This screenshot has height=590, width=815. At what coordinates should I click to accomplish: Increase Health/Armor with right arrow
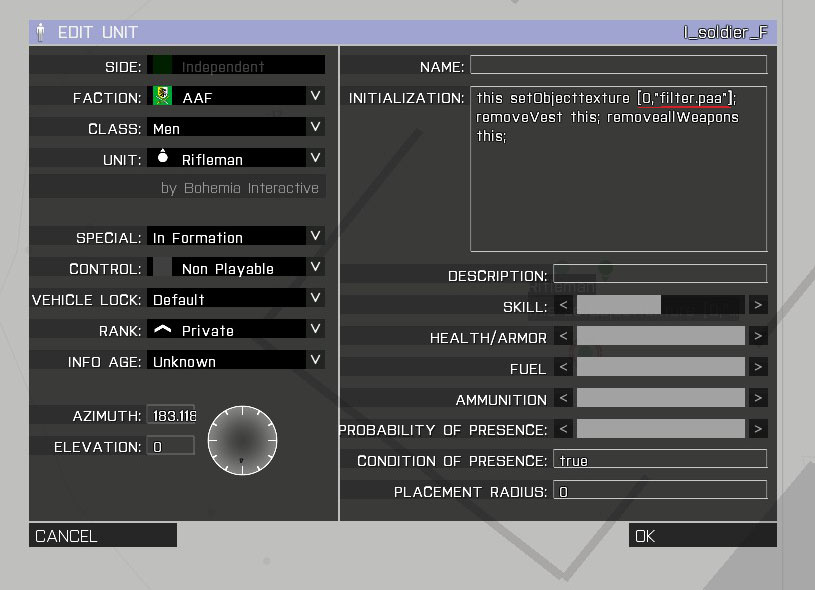758,336
